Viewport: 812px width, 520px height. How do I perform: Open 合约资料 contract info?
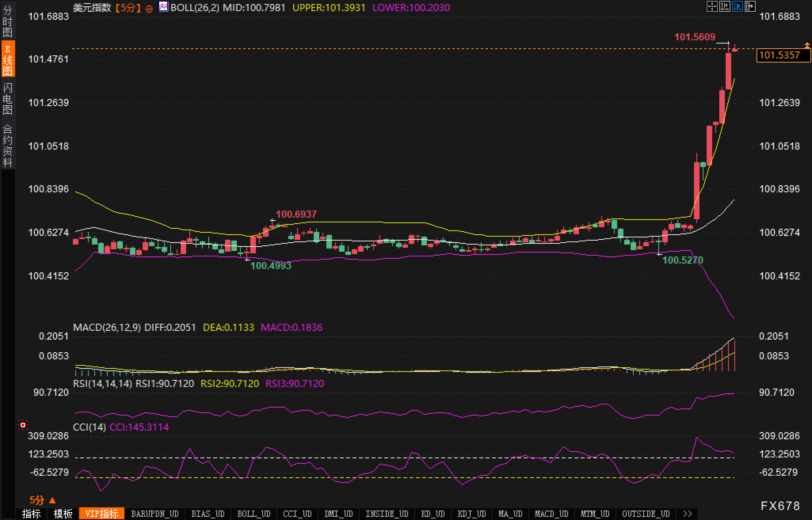click(x=8, y=145)
